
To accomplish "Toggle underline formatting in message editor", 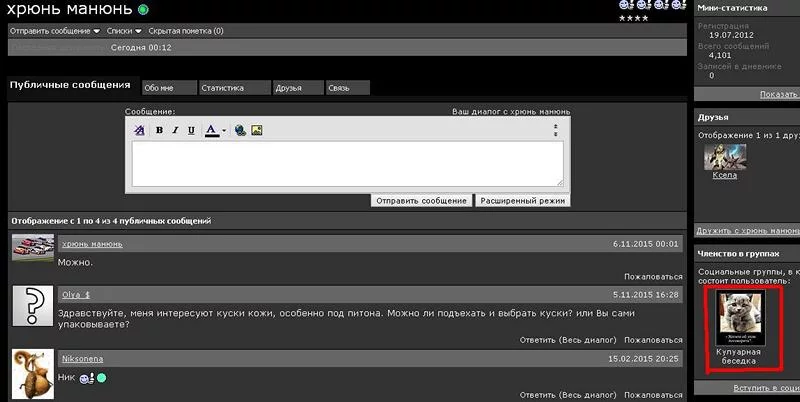I will pos(191,130).
